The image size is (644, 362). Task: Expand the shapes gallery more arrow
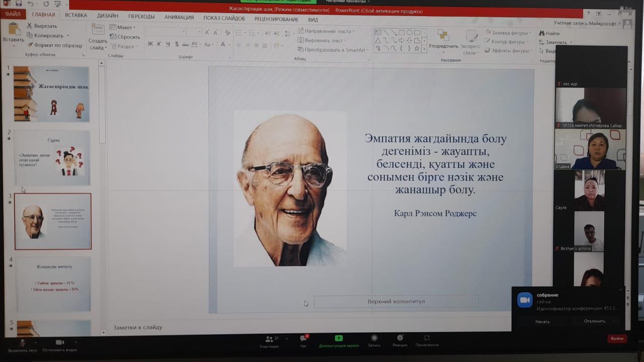(424, 49)
